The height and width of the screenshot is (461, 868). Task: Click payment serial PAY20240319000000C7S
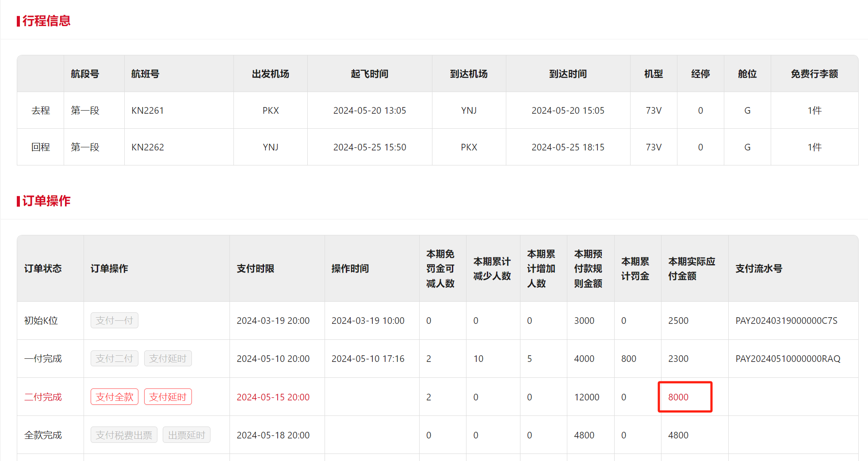coord(786,321)
